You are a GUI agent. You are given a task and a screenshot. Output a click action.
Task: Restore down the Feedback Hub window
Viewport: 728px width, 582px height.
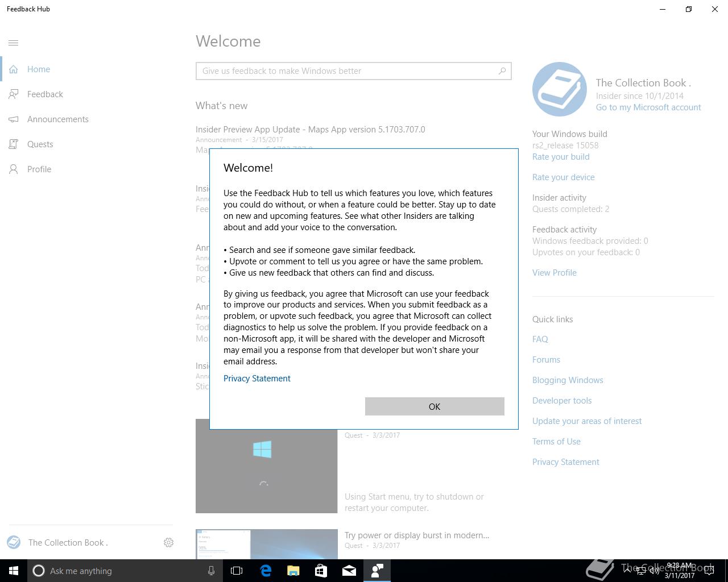[x=689, y=9]
